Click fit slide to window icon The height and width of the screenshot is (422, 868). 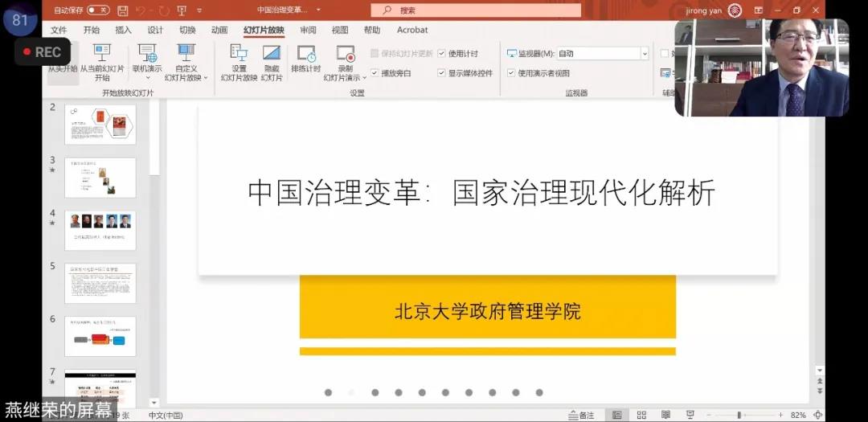pyautogui.click(x=817, y=415)
